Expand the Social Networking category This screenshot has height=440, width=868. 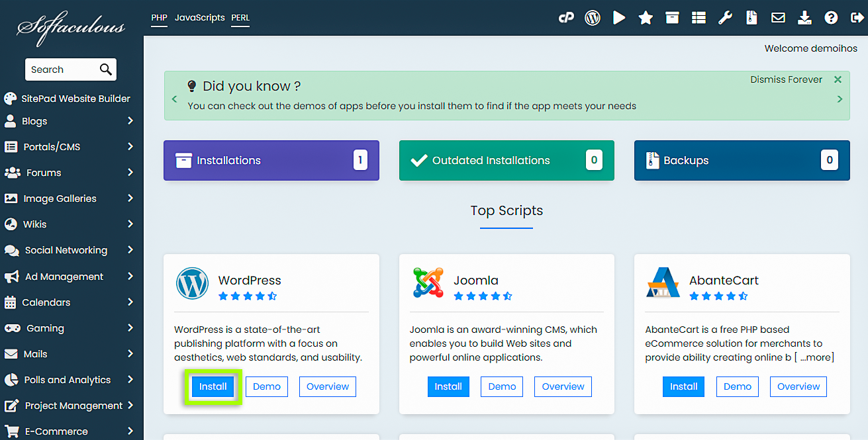(70, 250)
